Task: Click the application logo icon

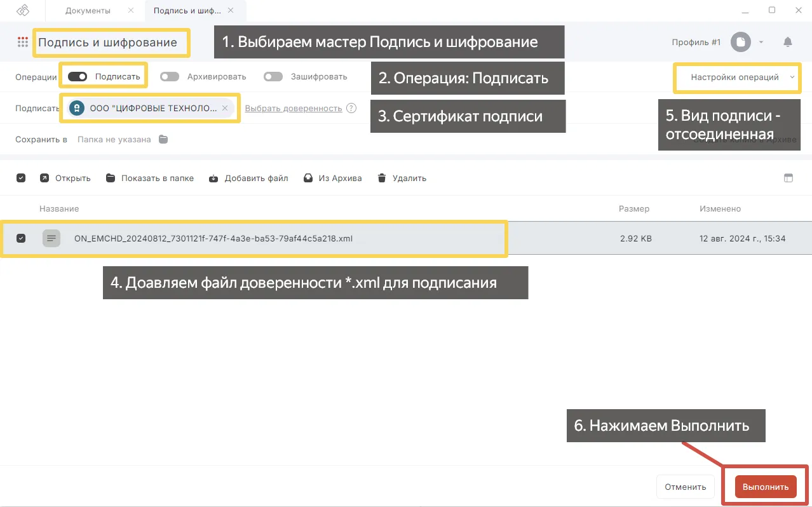Action: [23, 10]
